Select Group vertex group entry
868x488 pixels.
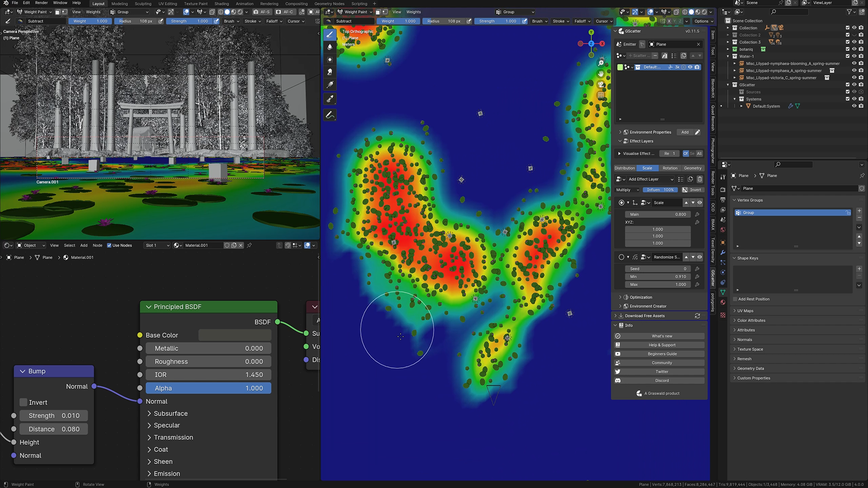(x=793, y=213)
